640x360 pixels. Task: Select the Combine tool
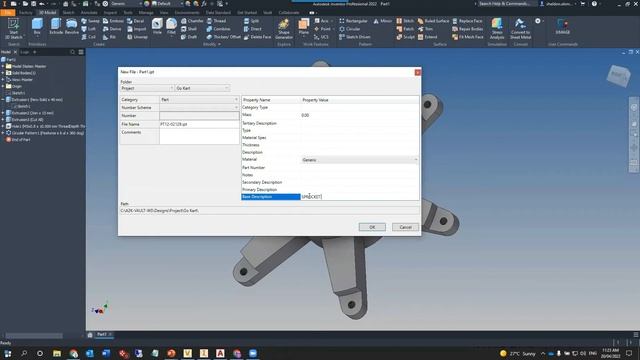pos(218,29)
